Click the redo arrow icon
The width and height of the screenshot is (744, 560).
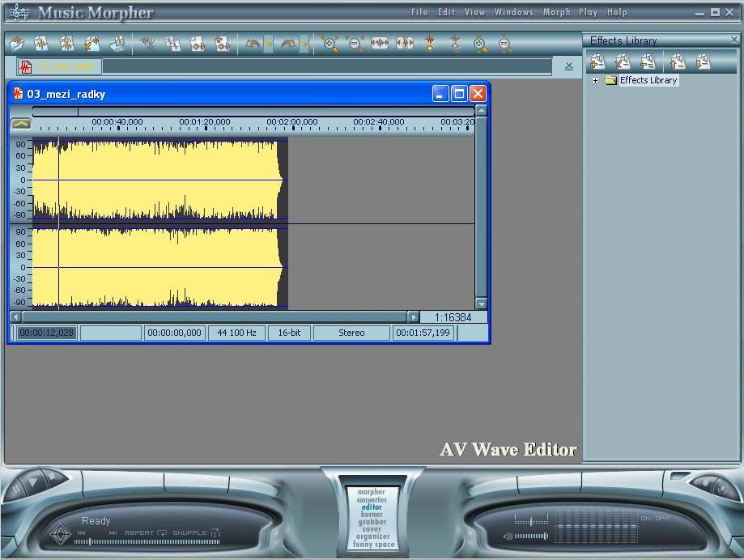(288, 44)
